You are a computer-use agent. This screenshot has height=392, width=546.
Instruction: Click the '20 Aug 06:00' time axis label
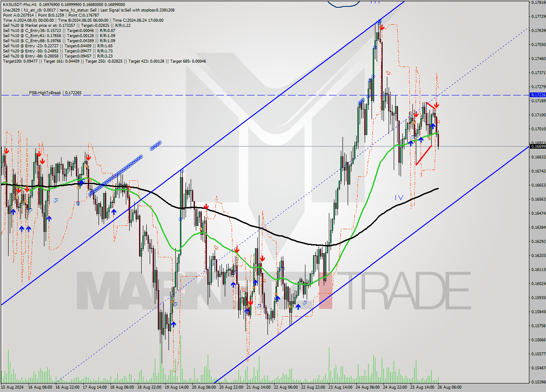[x=203, y=387]
